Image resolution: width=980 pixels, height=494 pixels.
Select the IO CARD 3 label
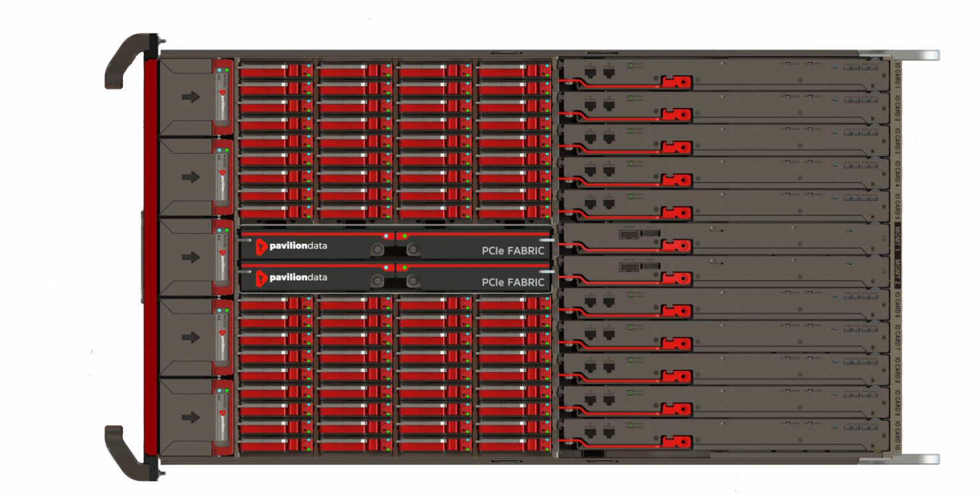point(896,140)
